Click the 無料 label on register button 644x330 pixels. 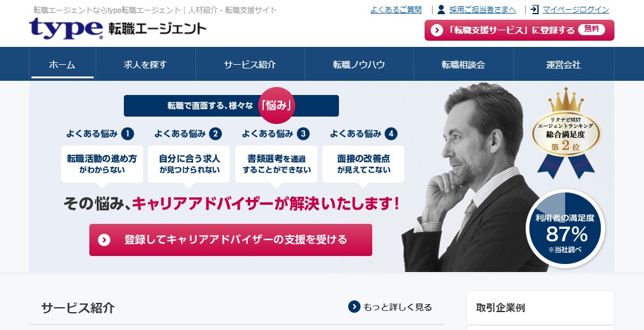point(592,29)
